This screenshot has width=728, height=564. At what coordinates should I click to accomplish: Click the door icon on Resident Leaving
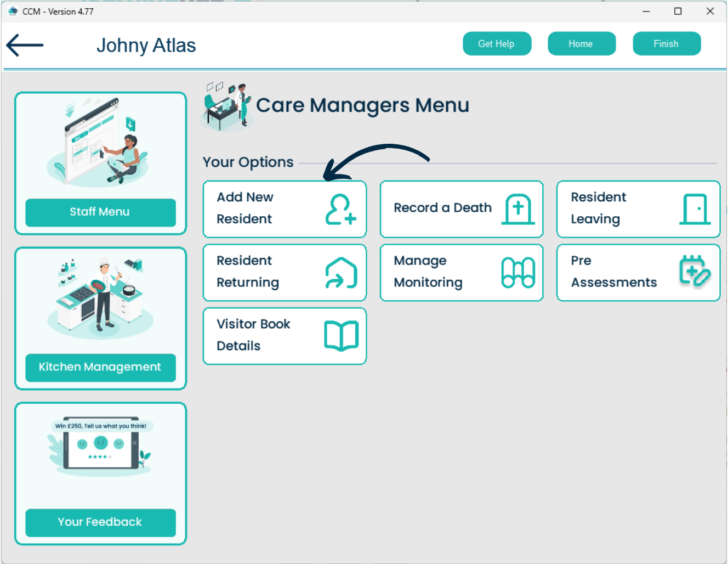[695, 209]
